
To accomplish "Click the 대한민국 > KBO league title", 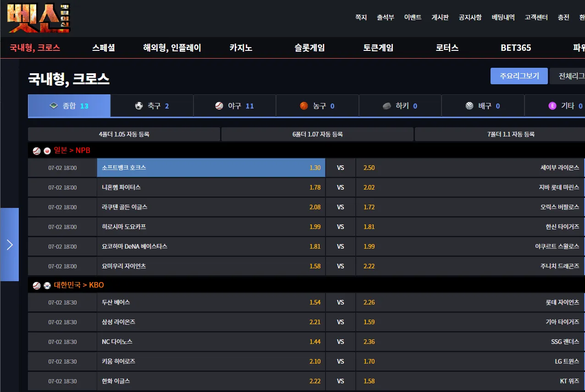I will (x=79, y=285).
